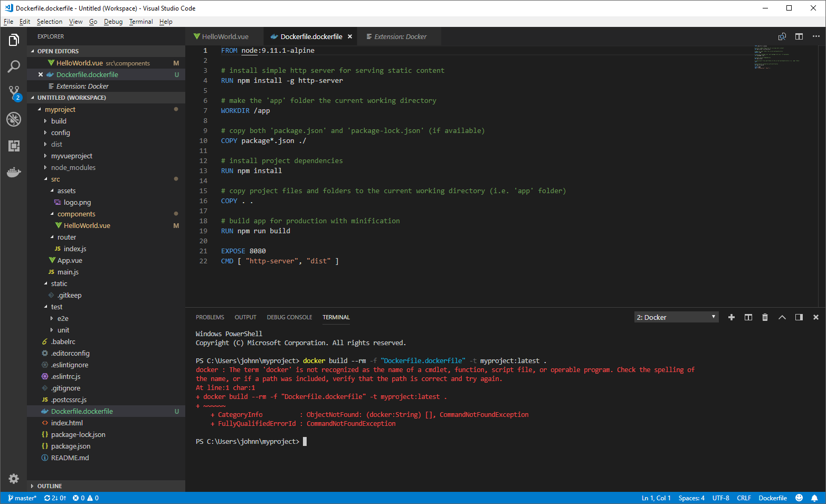Viewport: 826px width, 504px height.
Task: Switch to the Extension: Docker tab
Action: [400, 36]
